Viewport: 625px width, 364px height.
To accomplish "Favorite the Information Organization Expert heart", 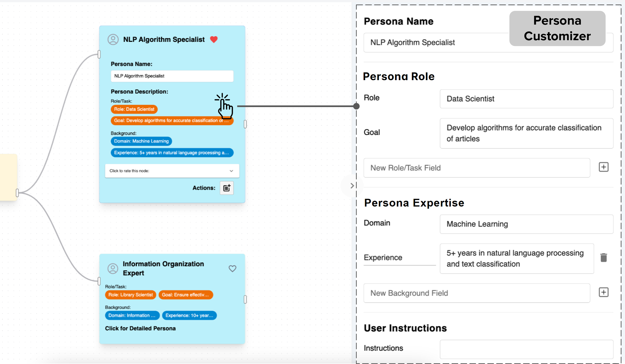I will click(x=232, y=268).
